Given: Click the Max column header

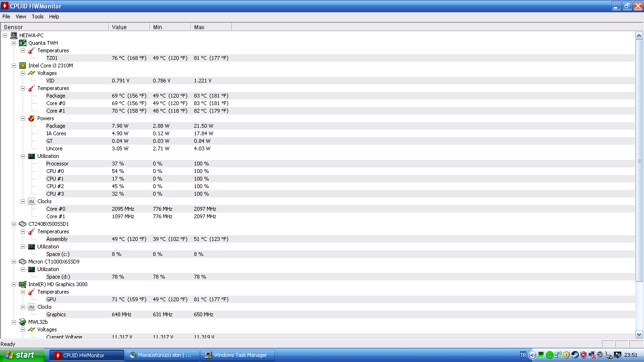Looking at the screenshot, I should click(x=211, y=27).
